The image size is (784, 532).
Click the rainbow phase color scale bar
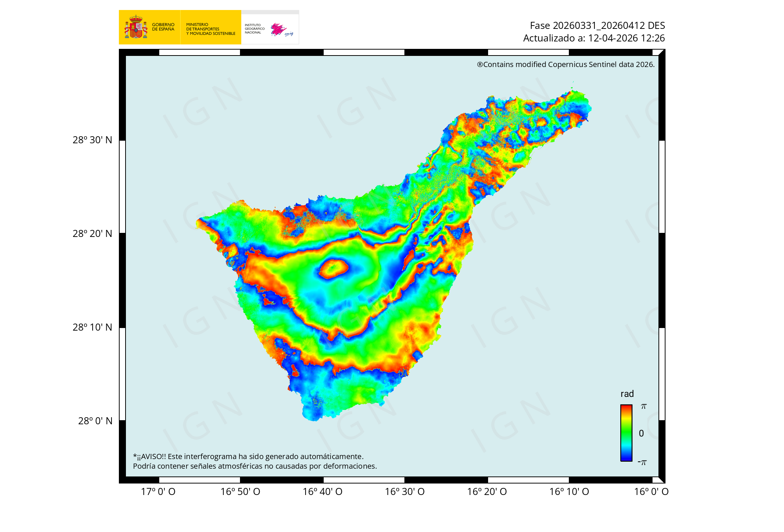[626, 433]
